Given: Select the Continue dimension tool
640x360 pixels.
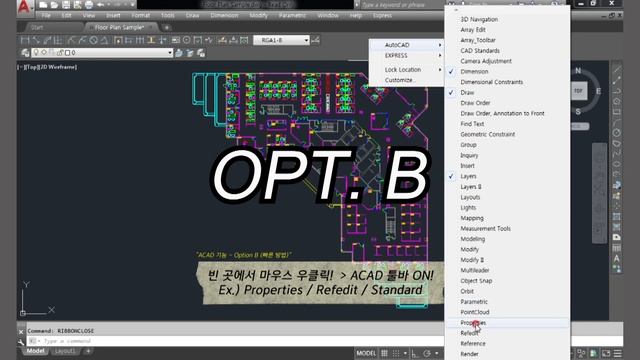Looking at the screenshot, I should [140, 40].
